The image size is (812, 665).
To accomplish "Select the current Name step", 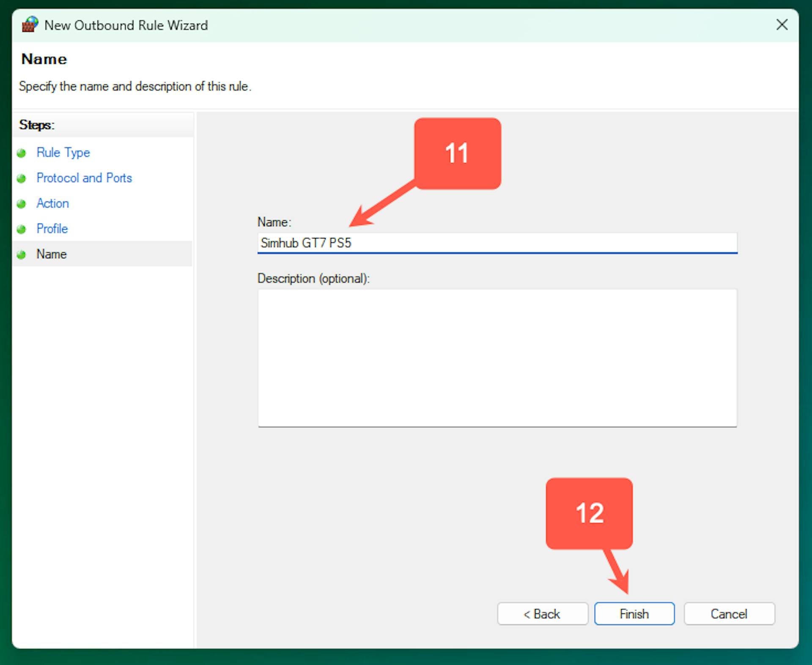I will [52, 254].
